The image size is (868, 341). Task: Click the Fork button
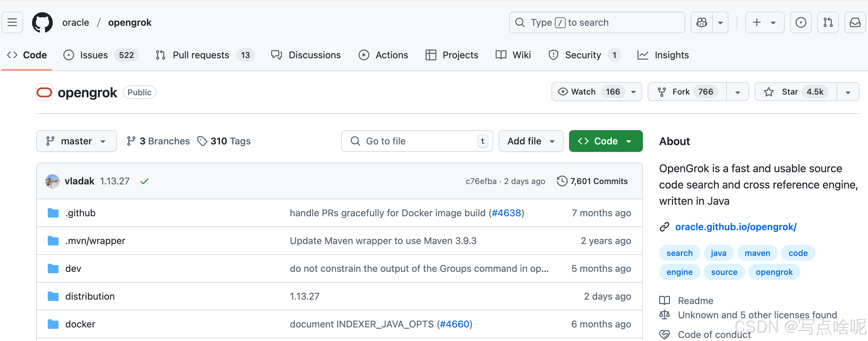[687, 92]
